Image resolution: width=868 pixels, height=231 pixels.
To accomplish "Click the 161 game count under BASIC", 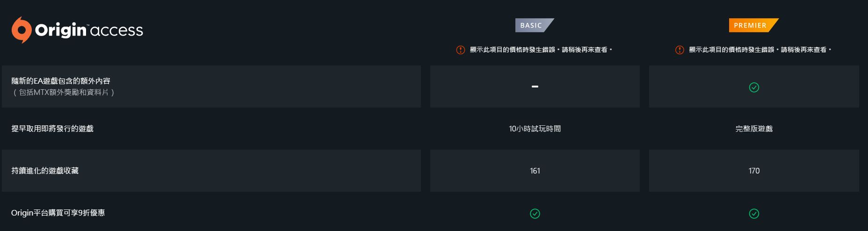I will click(x=535, y=171).
